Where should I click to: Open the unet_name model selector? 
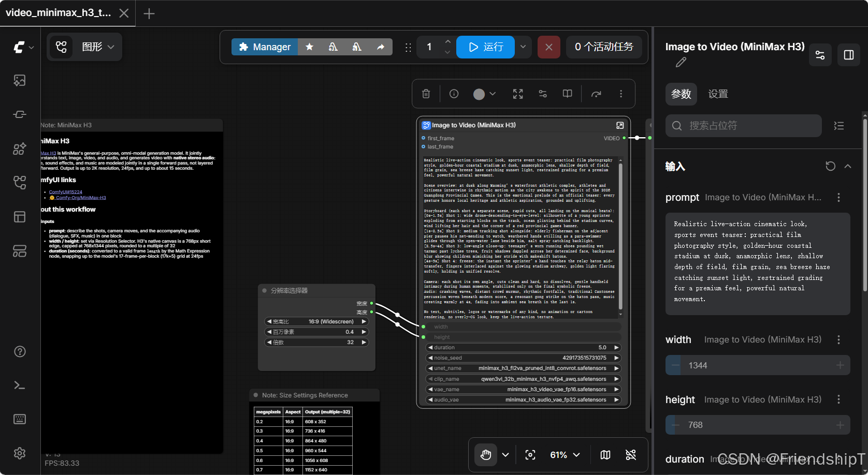point(524,368)
